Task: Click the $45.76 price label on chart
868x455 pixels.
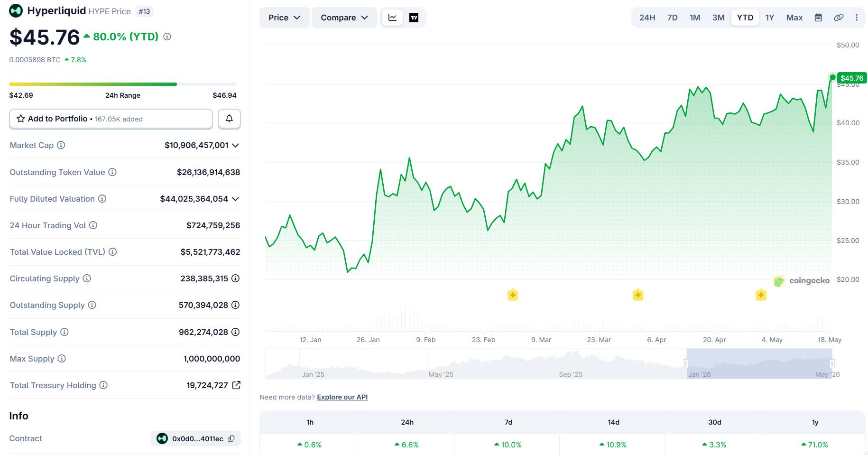Action: 852,78
